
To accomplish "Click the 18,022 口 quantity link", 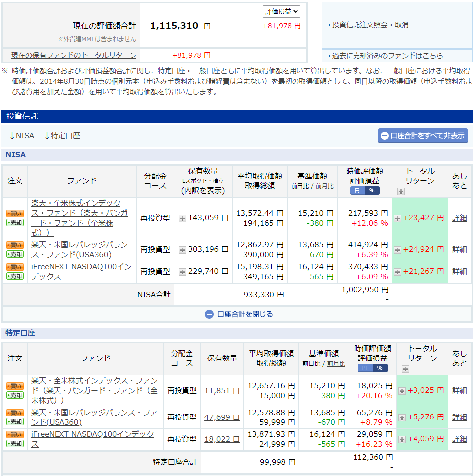I will (222, 439).
